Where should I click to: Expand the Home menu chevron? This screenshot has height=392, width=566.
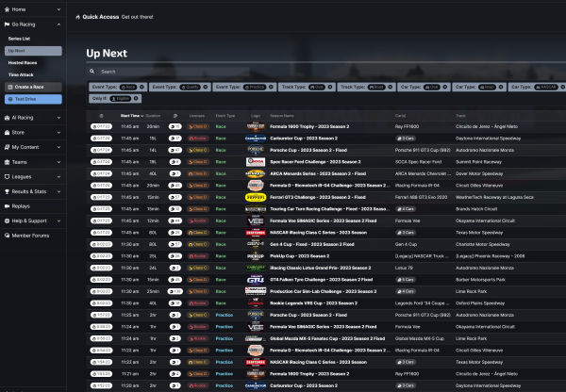(x=58, y=9)
